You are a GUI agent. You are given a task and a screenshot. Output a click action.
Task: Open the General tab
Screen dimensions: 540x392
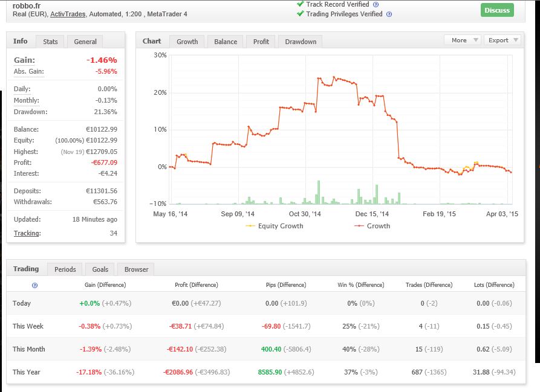[x=85, y=42]
